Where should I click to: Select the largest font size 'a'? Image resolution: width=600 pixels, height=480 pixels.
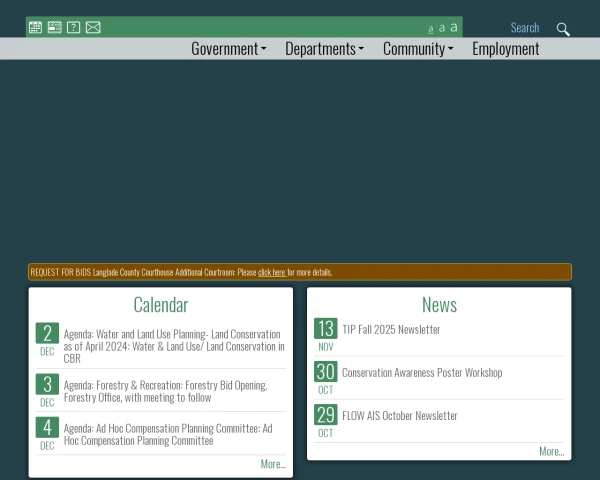coord(454,28)
